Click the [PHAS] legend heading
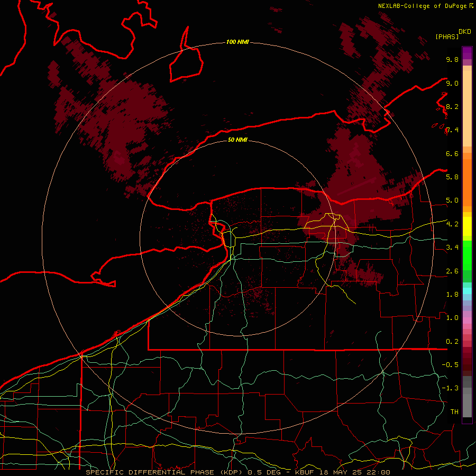 point(447,37)
